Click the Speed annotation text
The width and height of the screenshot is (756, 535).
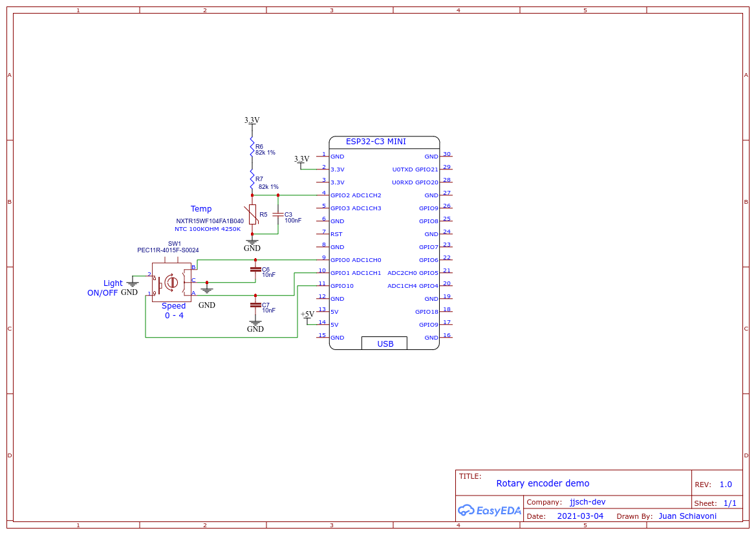[173, 306]
